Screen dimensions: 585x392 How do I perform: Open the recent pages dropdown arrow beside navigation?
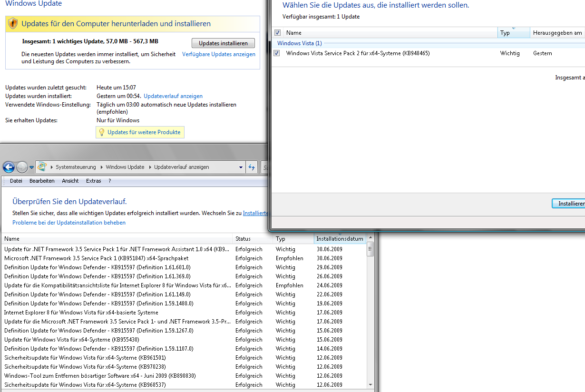pos(32,167)
